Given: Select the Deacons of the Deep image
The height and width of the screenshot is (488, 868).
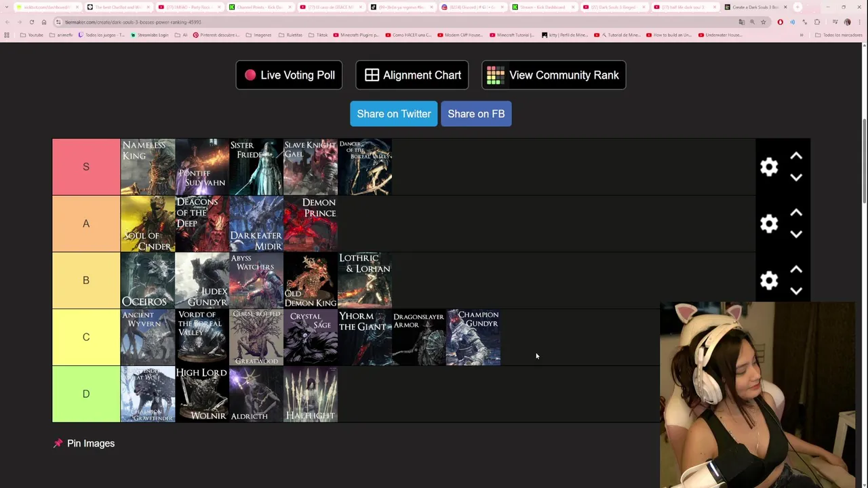Looking at the screenshot, I should point(202,224).
